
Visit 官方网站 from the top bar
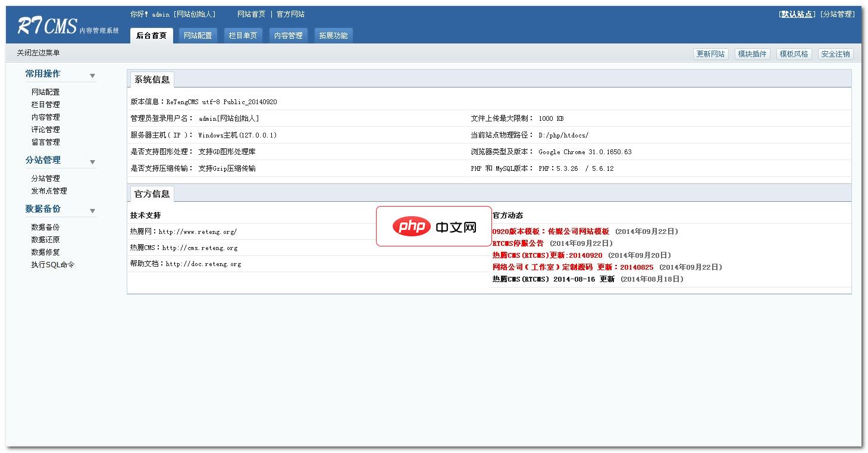(x=290, y=14)
